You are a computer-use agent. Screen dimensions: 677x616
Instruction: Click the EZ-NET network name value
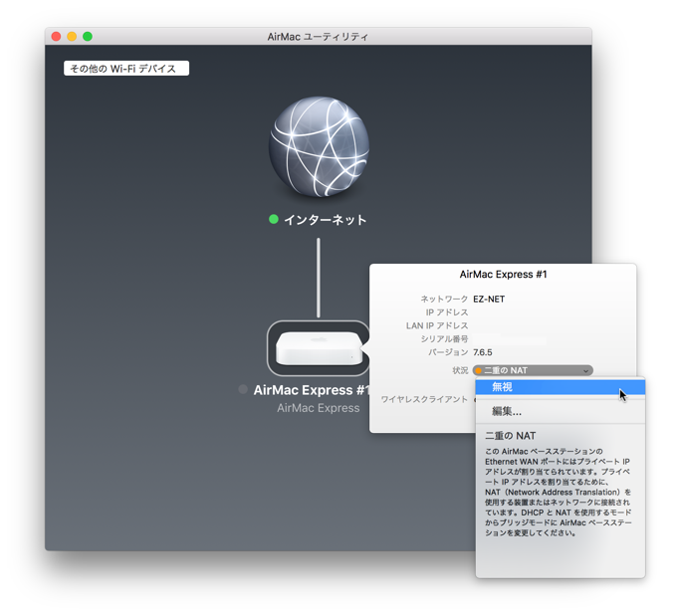[x=489, y=299]
